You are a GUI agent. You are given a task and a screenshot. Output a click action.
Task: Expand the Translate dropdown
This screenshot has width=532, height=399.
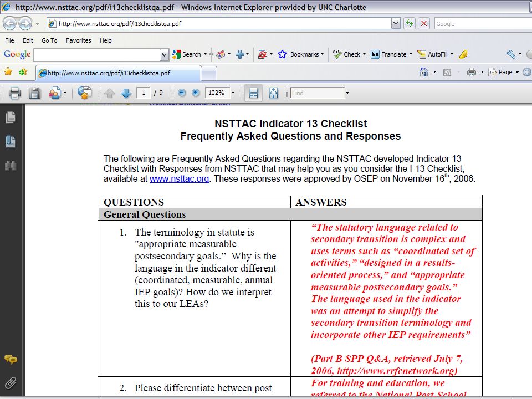(x=411, y=54)
